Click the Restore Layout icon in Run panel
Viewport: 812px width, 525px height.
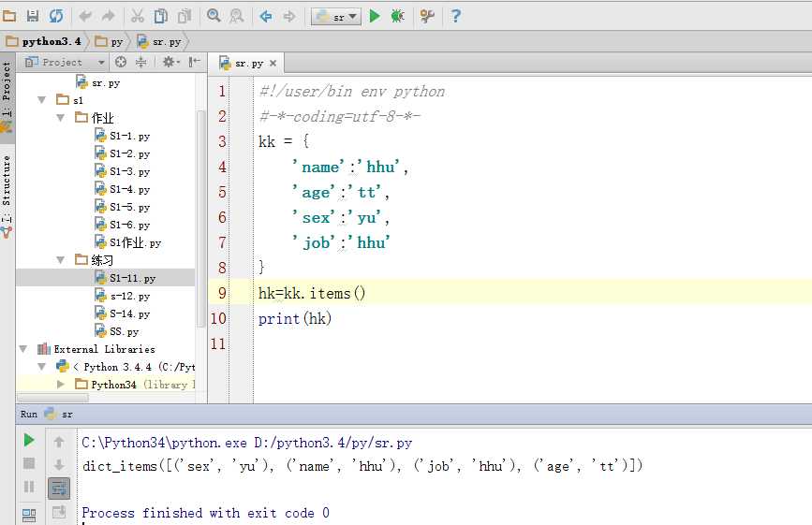pos(29,515)
